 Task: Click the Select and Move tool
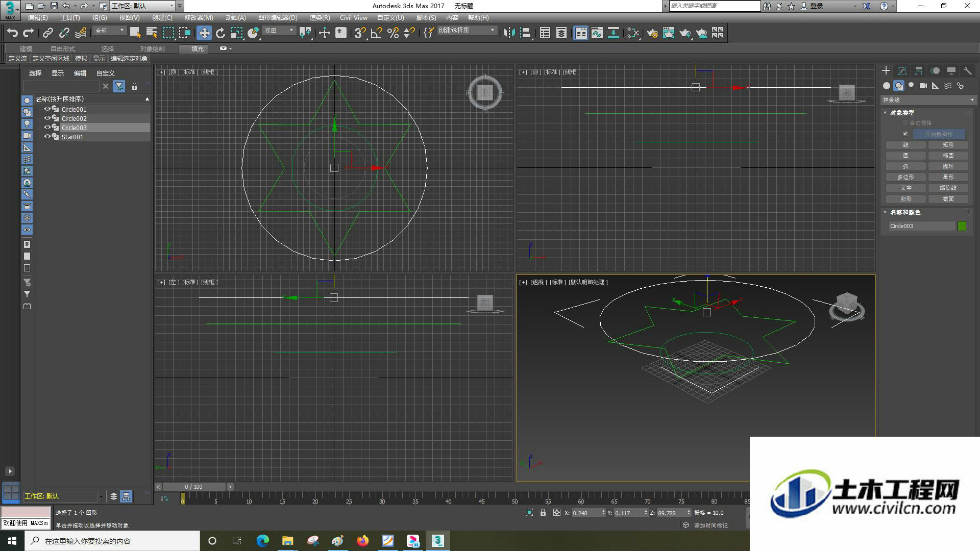point(204,33)
